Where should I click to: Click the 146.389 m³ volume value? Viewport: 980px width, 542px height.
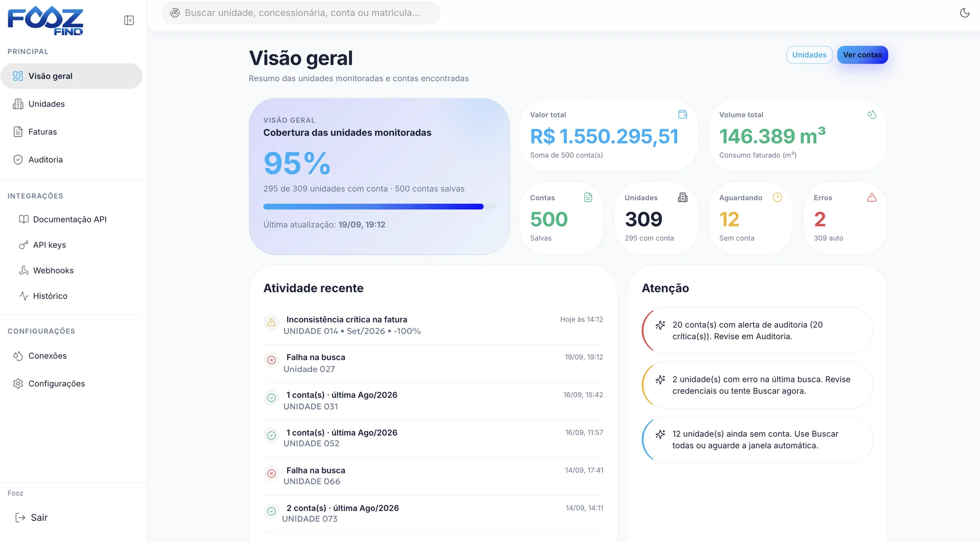[x=772, y=136]
